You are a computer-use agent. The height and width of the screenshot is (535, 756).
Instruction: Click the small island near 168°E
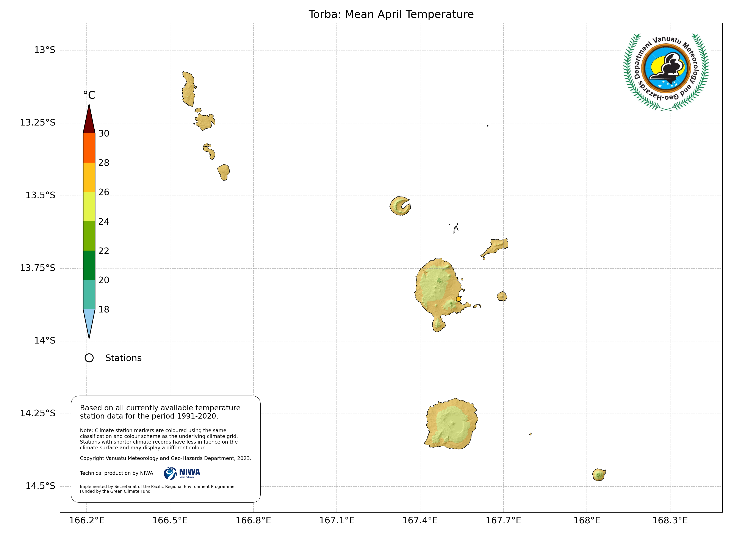coord(599,475)
